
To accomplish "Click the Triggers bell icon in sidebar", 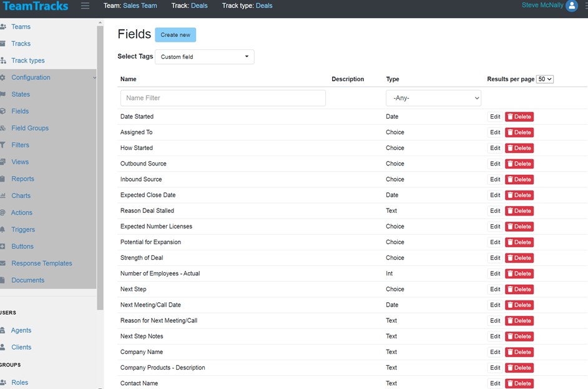I will [3, 230].
